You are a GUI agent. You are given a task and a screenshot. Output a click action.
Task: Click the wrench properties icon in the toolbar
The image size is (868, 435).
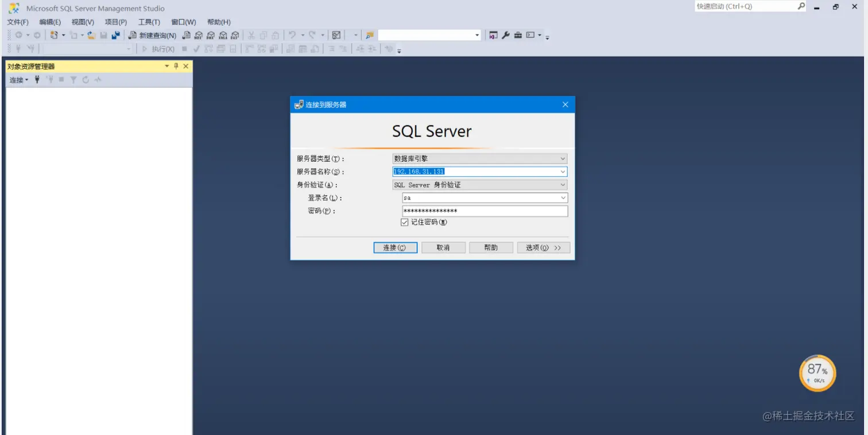pyautogui.click(x=506, y=36)
